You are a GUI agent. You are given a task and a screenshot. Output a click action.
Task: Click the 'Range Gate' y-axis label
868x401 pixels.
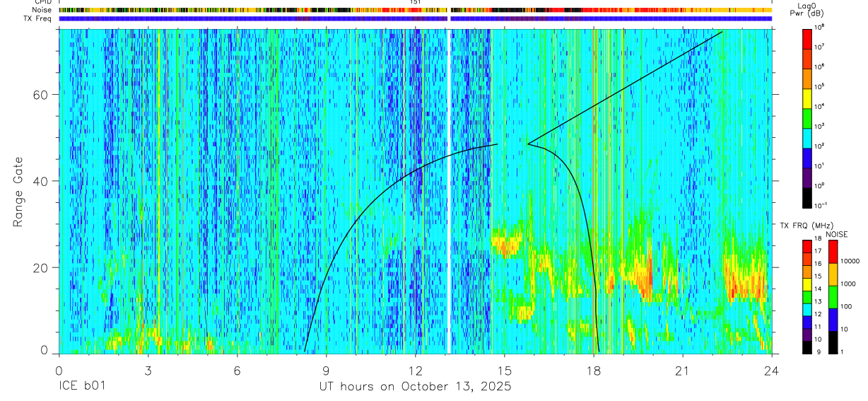tap(18, 191)
